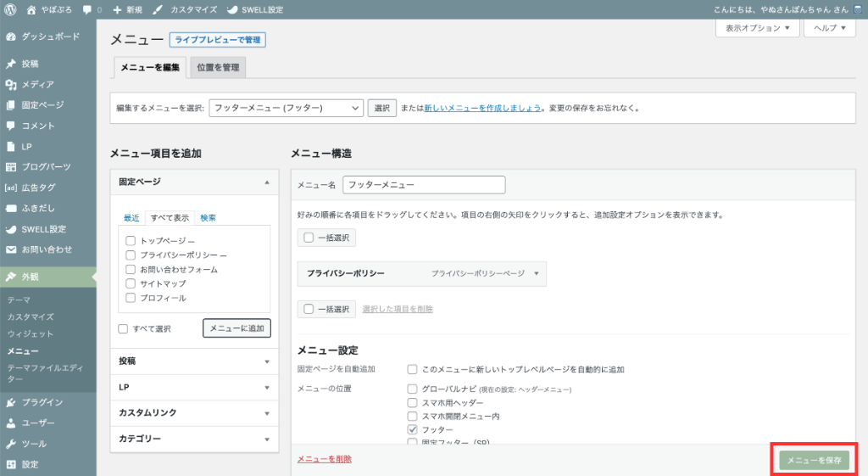Open プラグイン plug icon in sidebar
This screenshot has height=476, width=868.
[x=11, y=403]
